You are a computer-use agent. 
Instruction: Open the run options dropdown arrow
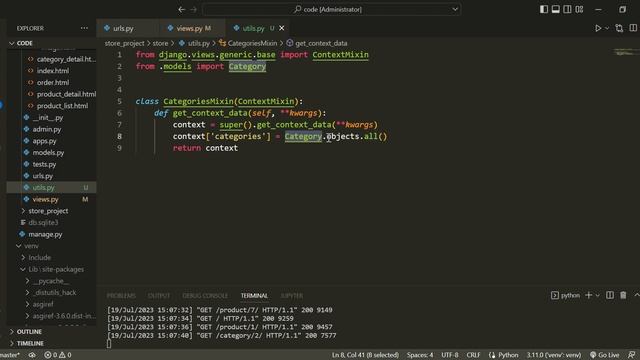[x=607, y=28]
